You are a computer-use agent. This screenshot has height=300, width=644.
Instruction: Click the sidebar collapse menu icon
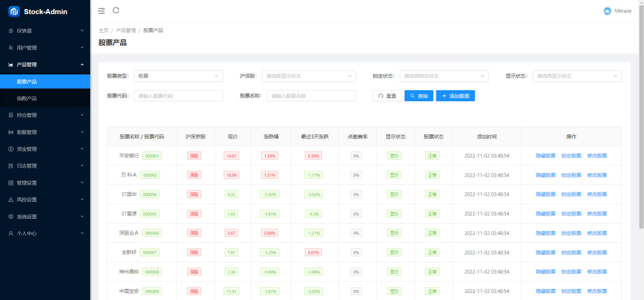pos(102,11)
